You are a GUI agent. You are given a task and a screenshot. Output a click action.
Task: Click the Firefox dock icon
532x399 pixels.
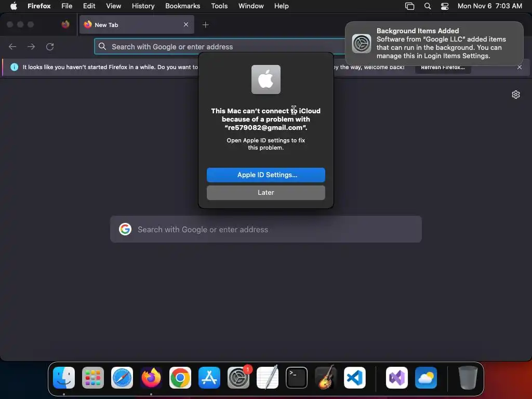(x=151, y=378)
